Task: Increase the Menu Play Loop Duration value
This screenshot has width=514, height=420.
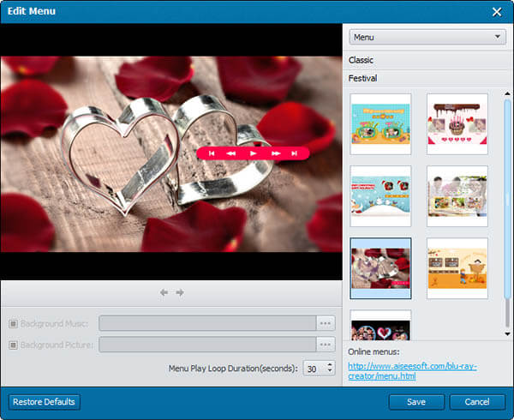Action: coord(331,364)
